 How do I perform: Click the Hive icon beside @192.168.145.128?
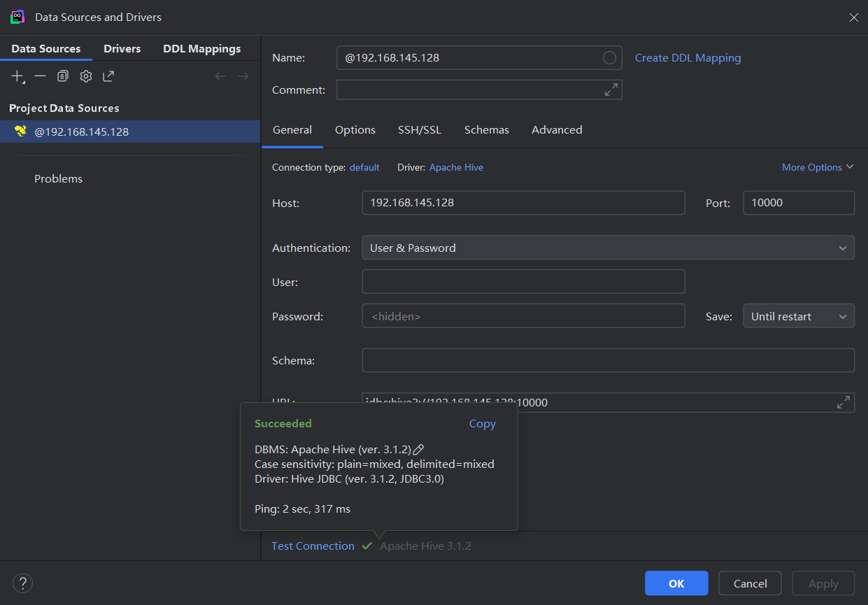pos(20,131)
